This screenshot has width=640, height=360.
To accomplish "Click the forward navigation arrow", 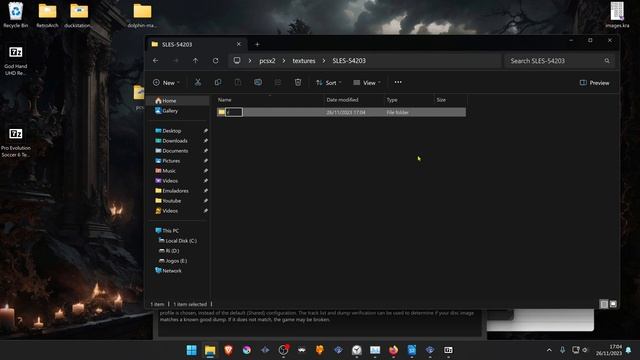I will click(x=176, y=60).
